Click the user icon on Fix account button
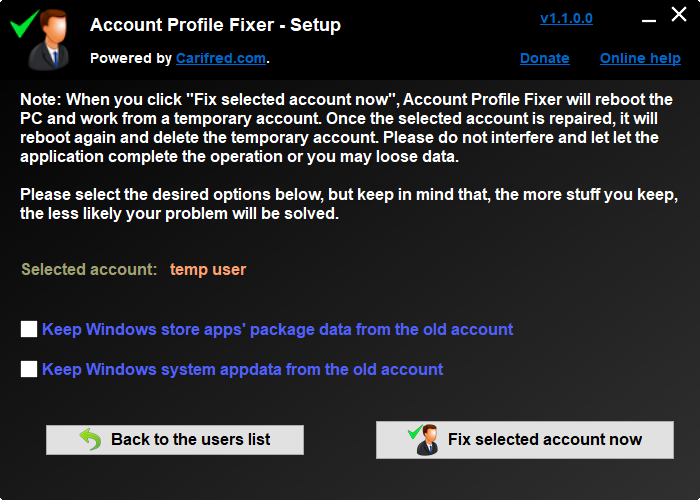The width and height of the screenshot is (700, 500). coord(424,439)
